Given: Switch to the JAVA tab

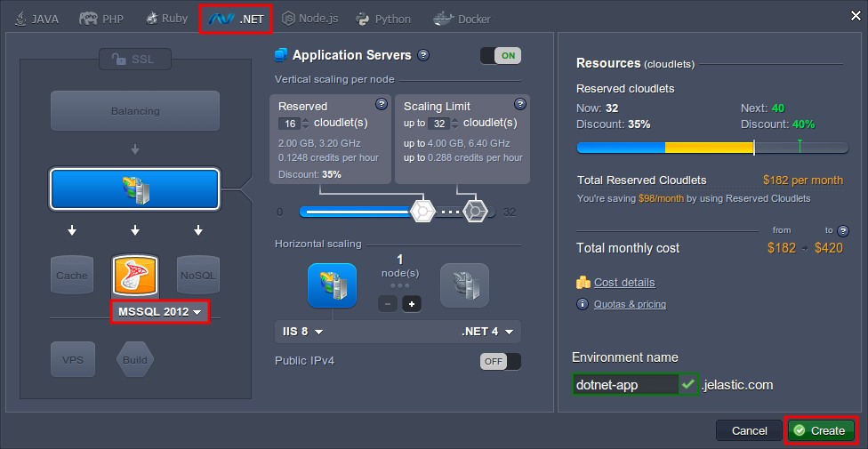Looking at the screenshot, I should click(37, 19).
